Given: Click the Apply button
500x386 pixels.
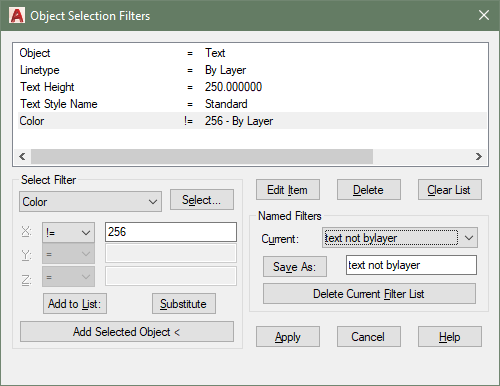Looking at the screenshot, I should [x=288, y=337].
